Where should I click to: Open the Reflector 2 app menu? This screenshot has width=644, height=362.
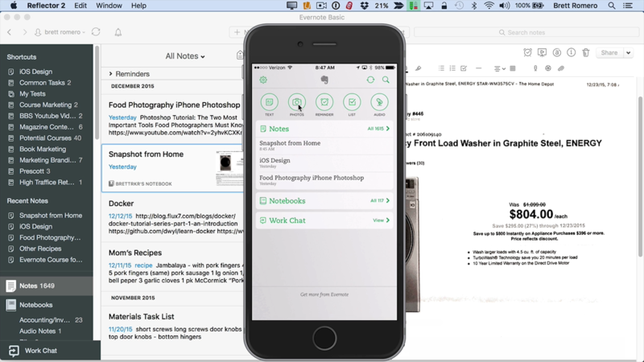[46, 6]
